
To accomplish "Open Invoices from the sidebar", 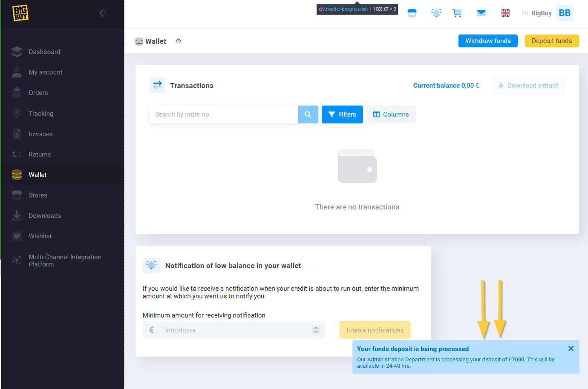I will click(x=40, y=134).
